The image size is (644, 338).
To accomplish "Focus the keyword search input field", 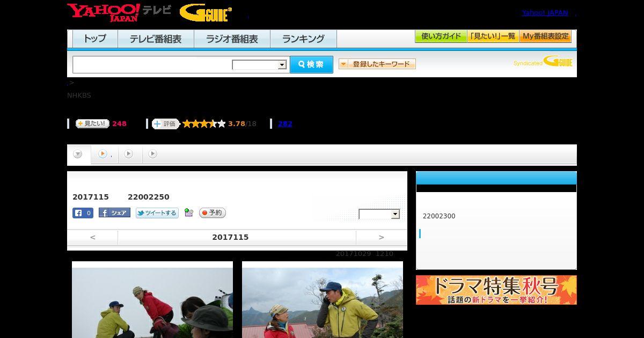I will click(152, 64).
